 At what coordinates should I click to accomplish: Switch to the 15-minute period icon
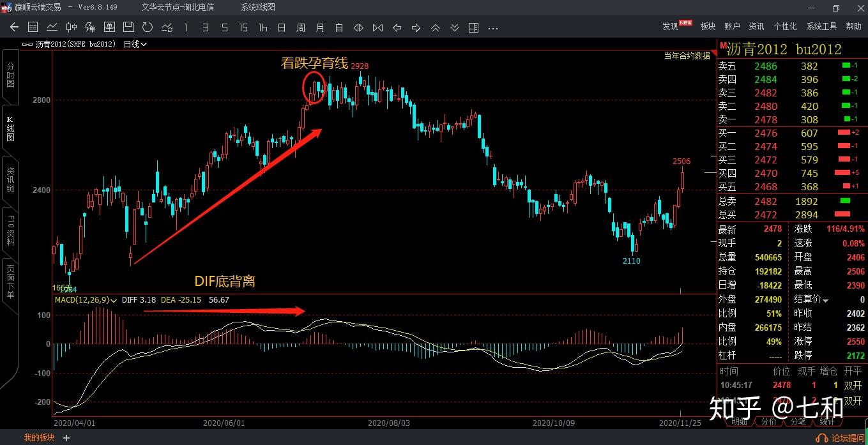pyautogui.click(x=243, y=27)
